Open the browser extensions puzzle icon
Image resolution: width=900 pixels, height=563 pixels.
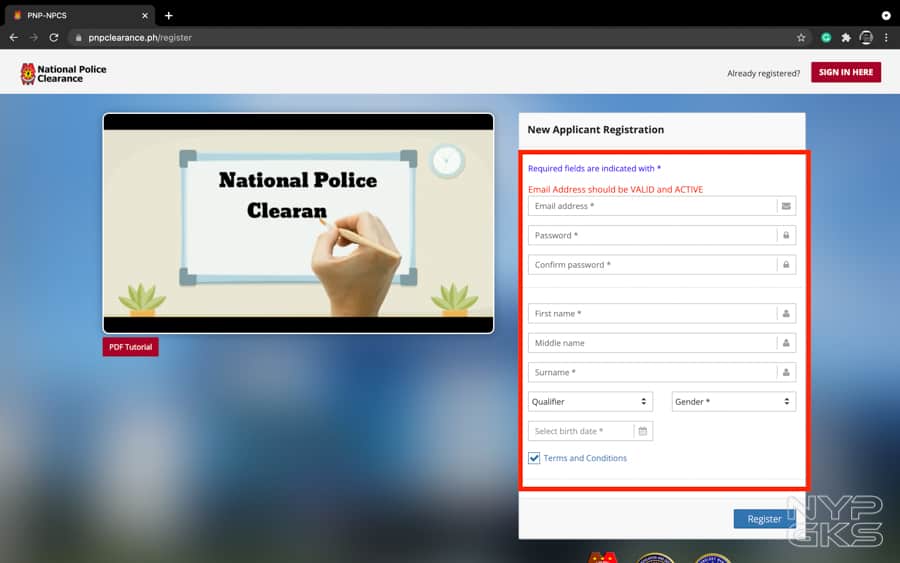(846, 37)
